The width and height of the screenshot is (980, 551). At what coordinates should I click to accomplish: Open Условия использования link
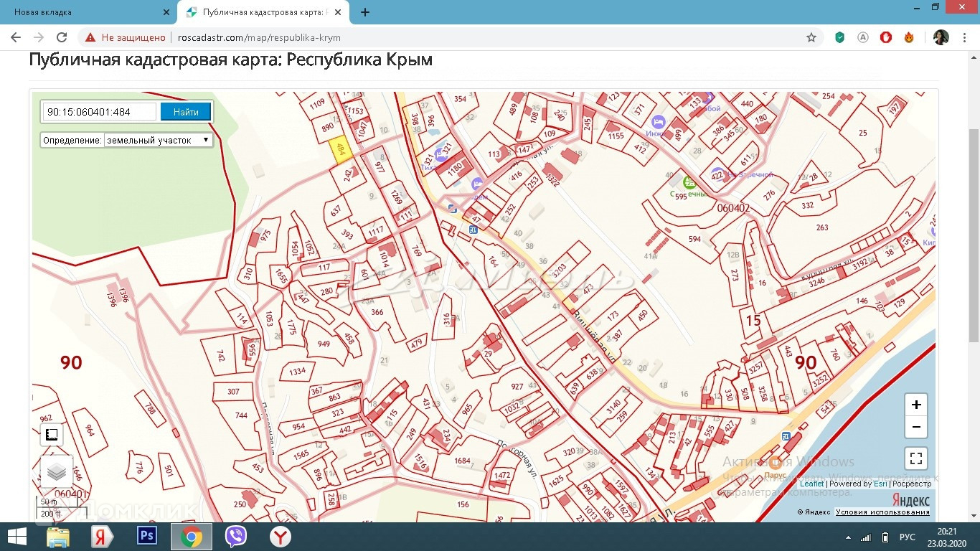[882, 512]
